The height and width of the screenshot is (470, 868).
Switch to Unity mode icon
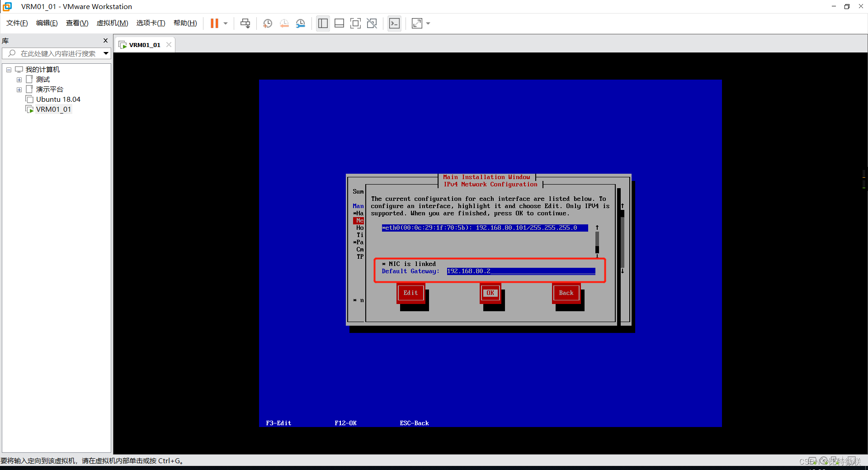[x=372, y=24]
